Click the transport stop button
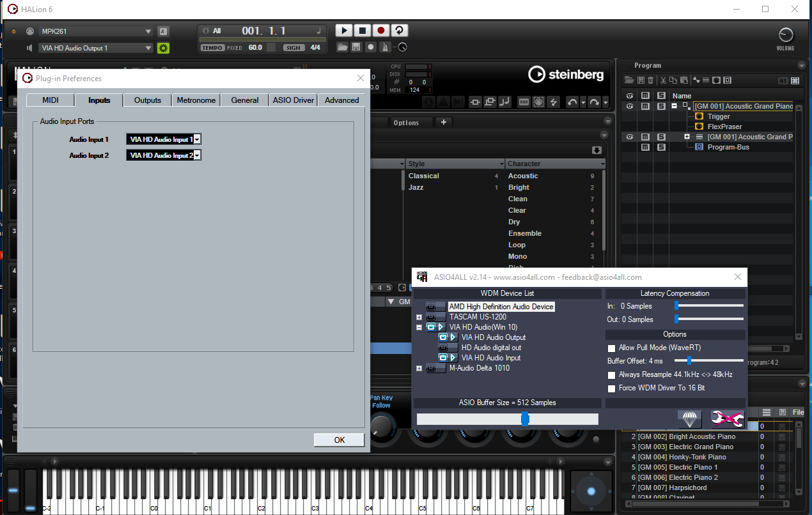 [x=363, y=31]
